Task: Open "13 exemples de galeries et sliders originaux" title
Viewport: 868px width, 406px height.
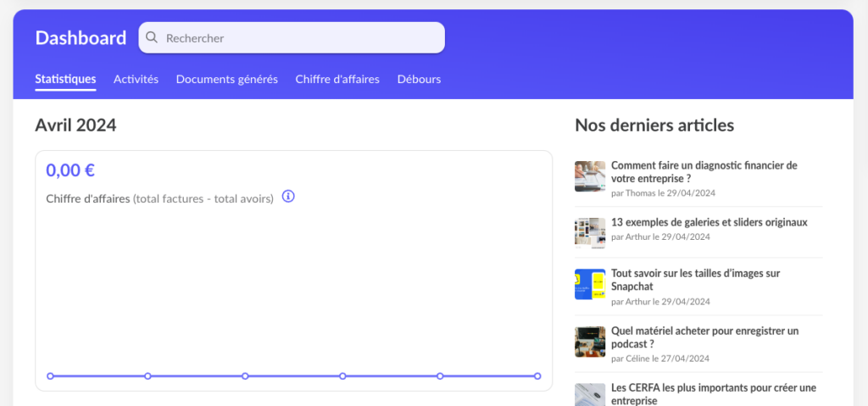Action: pyautogui.click(x=709, y=222)
